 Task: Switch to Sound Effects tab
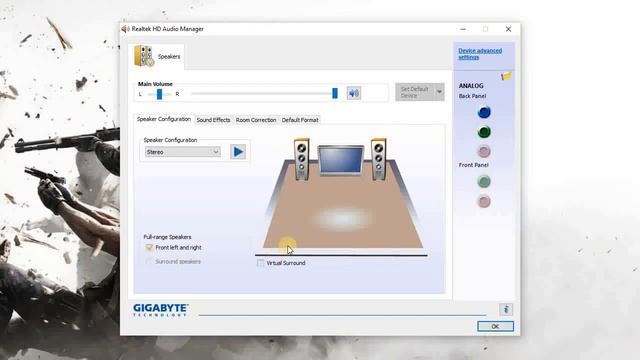coord(213,120)
